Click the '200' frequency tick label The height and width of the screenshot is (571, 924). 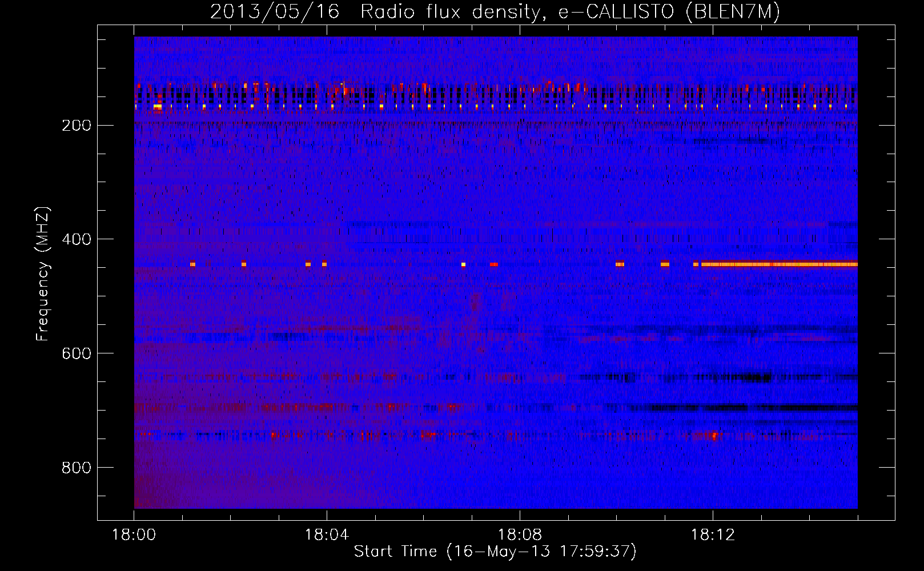click(76, 126)
